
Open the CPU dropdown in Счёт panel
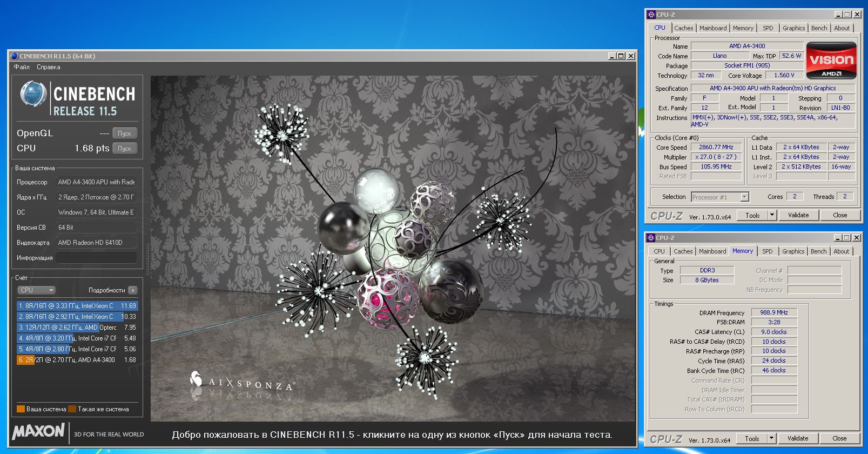36,290
